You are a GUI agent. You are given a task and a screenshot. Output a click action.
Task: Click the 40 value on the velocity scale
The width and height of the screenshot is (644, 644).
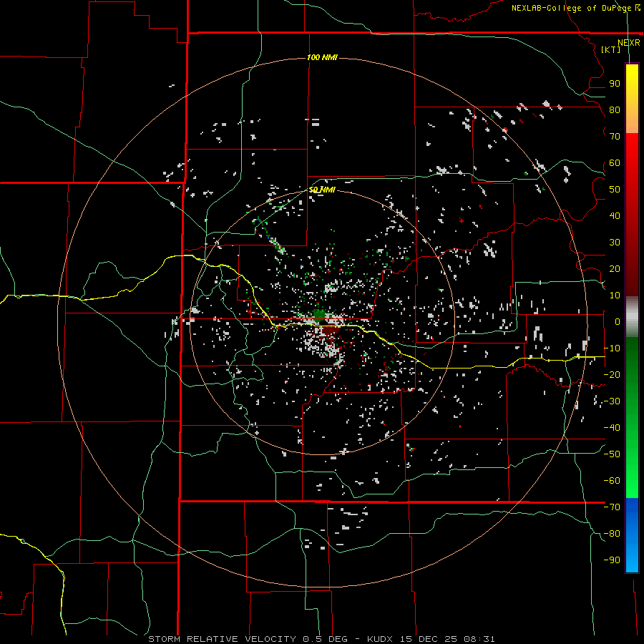pos(615,216)
